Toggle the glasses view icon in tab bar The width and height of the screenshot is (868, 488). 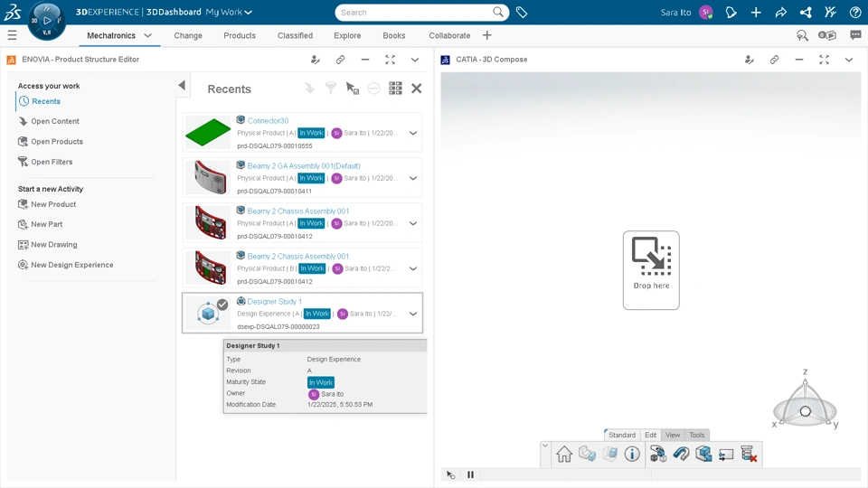[827, 35]
